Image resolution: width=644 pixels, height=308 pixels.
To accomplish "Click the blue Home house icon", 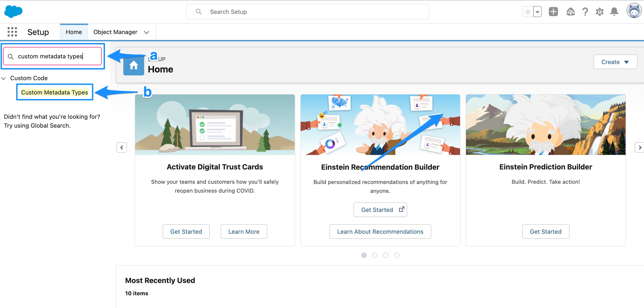I will pos(134,65).
